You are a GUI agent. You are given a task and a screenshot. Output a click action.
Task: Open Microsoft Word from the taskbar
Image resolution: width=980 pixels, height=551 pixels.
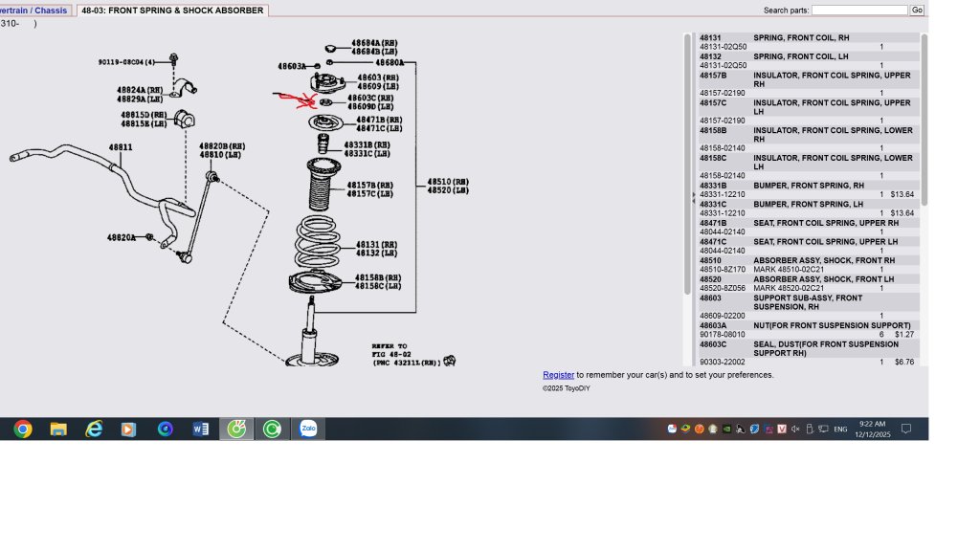pos(201,430)
